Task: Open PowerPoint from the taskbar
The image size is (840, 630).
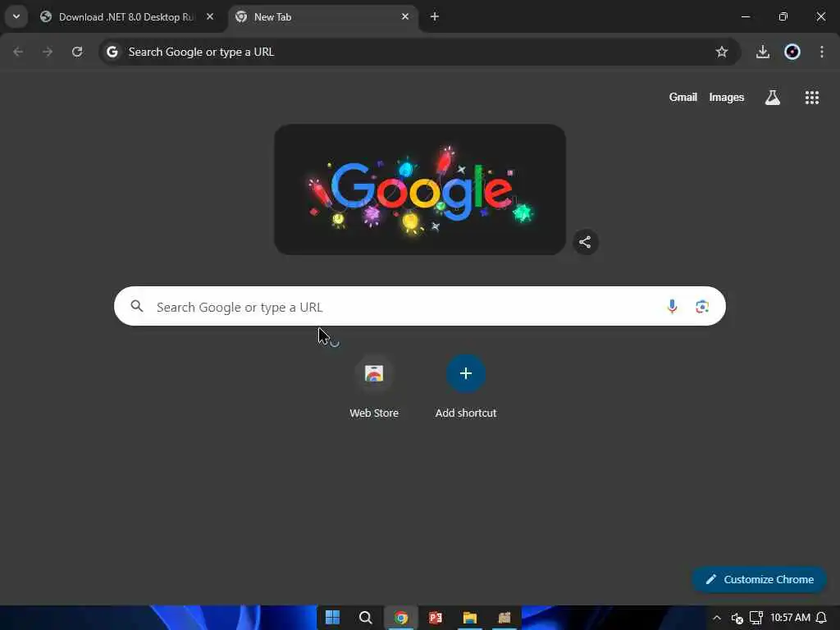Action: tap(435, 618)
